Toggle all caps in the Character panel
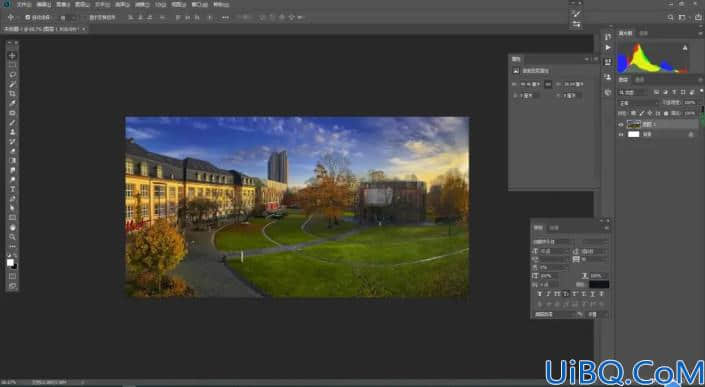The width and height of the screenshot is (705, 387). 557,294
